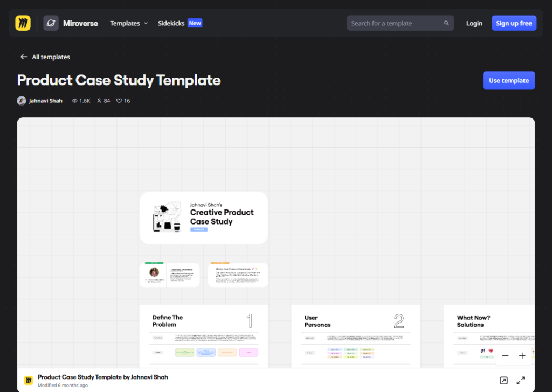Open board in new tab icon
This screenshot has height=392, width=552.
504,380
